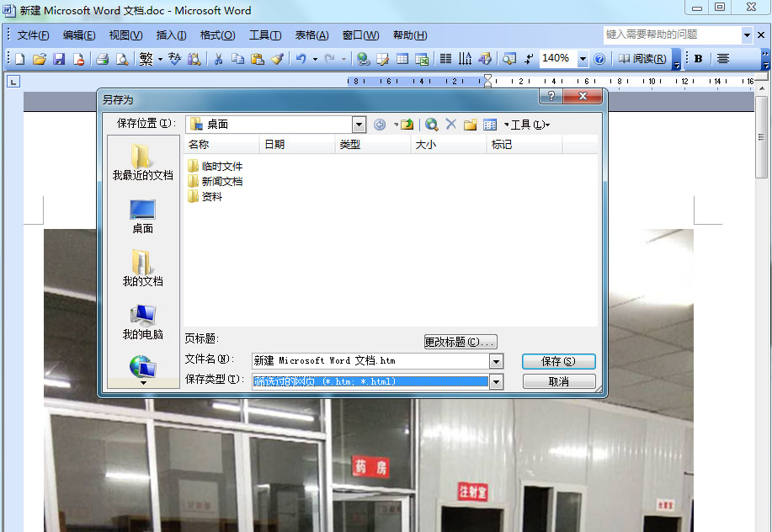Click the Print icon in the toolbar
The width and height of the screenshot is (772, 532).
(x=102, y=59)
